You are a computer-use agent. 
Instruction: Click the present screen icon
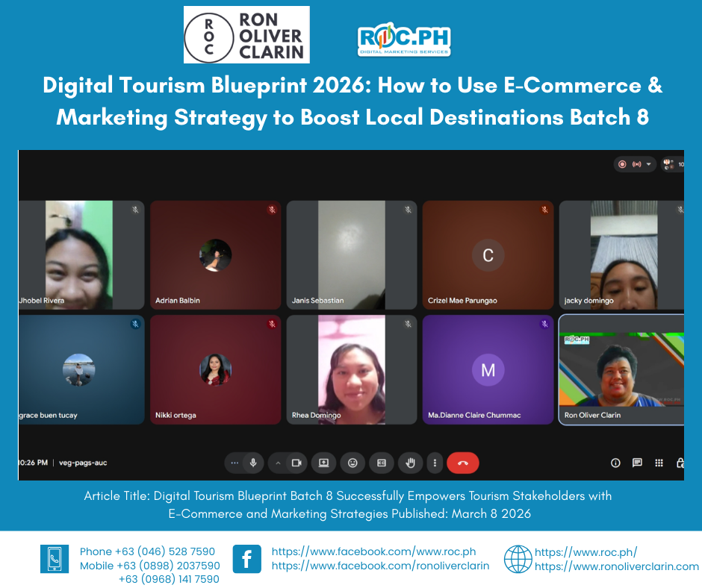point(324,463)
